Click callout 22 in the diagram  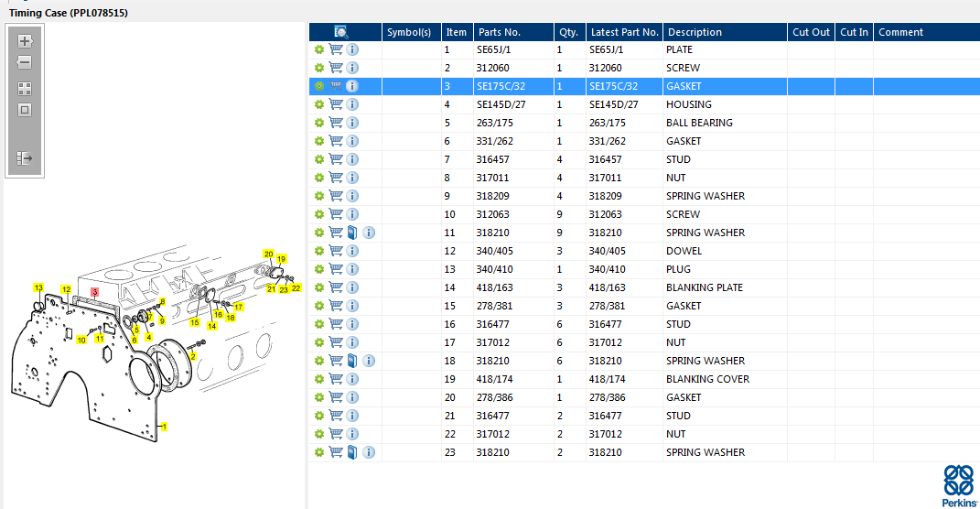pos(296,288)
